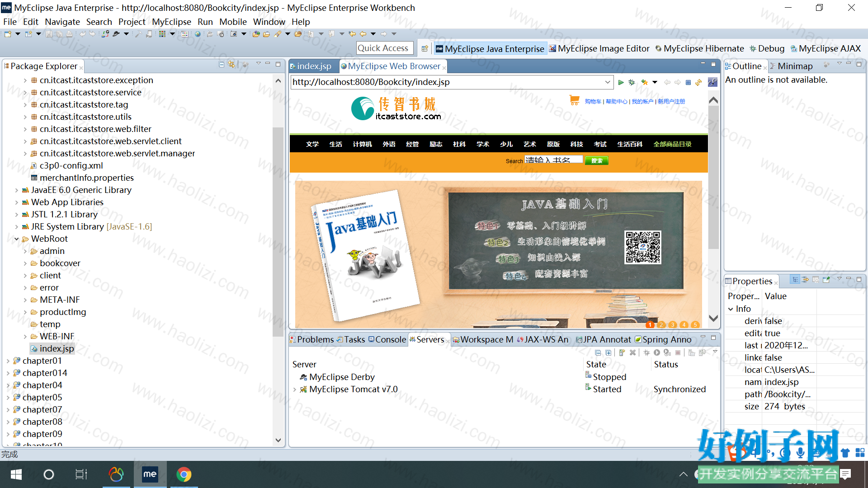Click the stop server icon
The width and height of the screenshot is (868, 488).
678,352
